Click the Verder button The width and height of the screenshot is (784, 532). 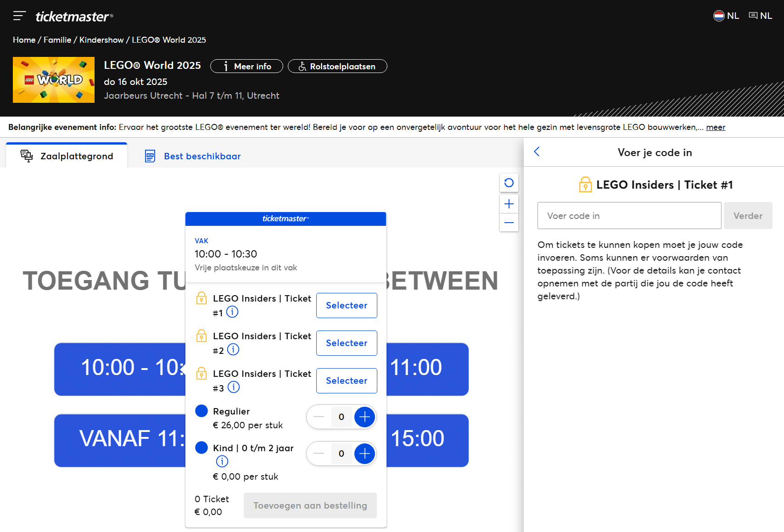(x=748, y=216)
